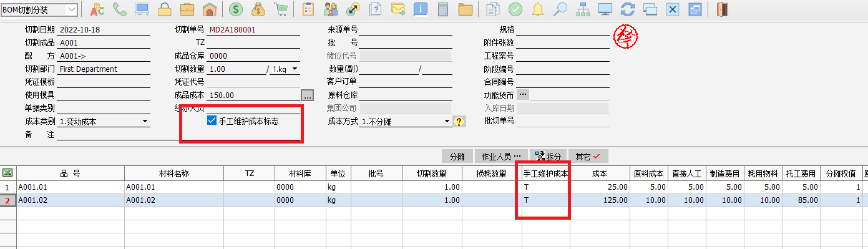Click the exit door icon
Image resolution: width=868 pixels, height=249 pixels.
723,9
